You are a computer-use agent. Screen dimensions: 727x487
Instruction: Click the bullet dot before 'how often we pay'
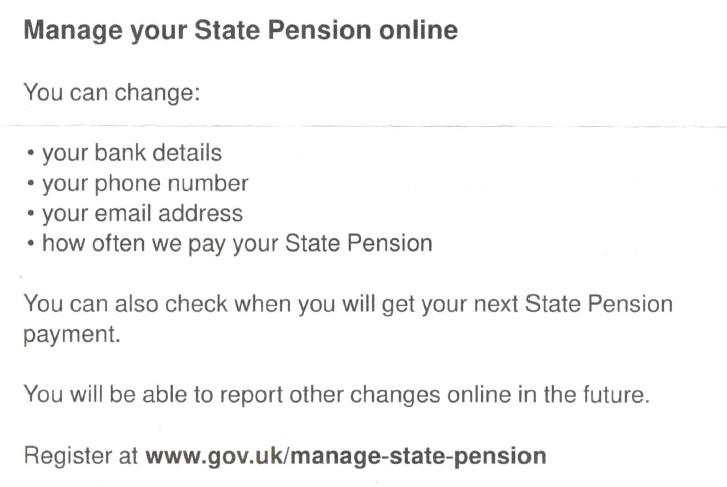[x=31, y=243]
